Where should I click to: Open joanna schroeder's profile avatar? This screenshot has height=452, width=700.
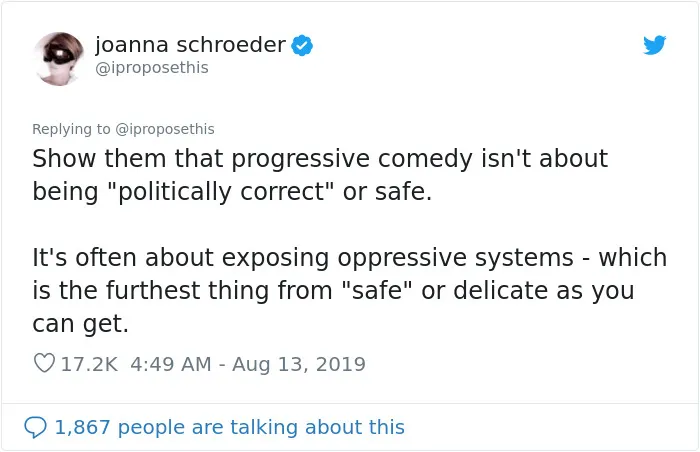tap(58, 59)
